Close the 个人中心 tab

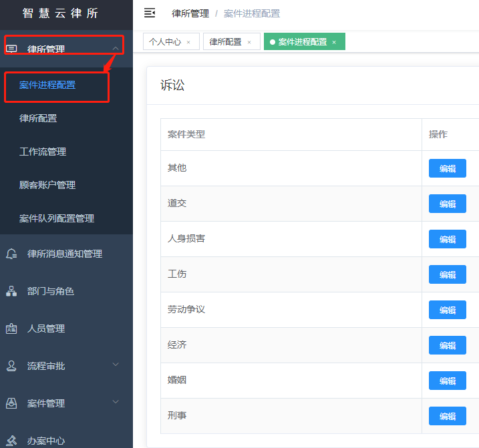[x=188, y=42]
